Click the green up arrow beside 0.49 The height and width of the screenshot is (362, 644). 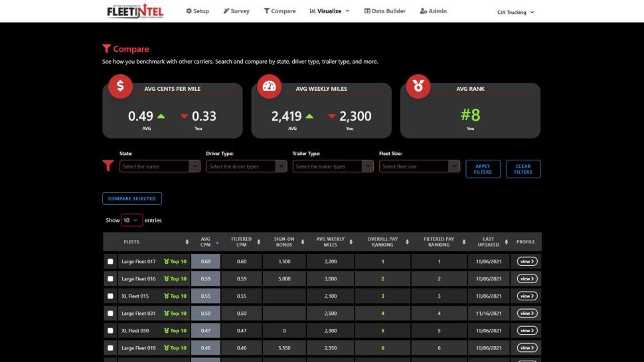[161, 117]
